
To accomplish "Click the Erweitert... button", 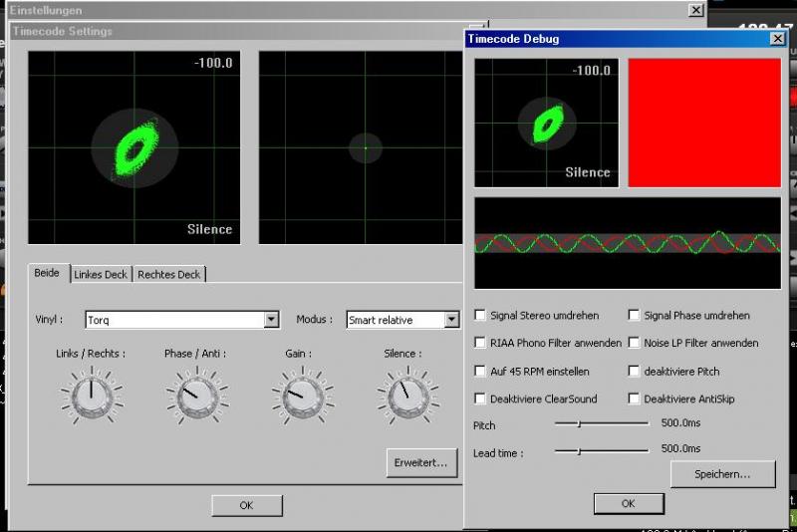I will [422, 462].
